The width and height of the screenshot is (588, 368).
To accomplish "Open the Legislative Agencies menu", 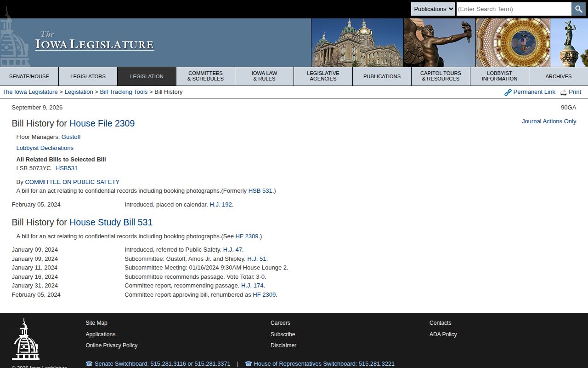I will [323, 76].
